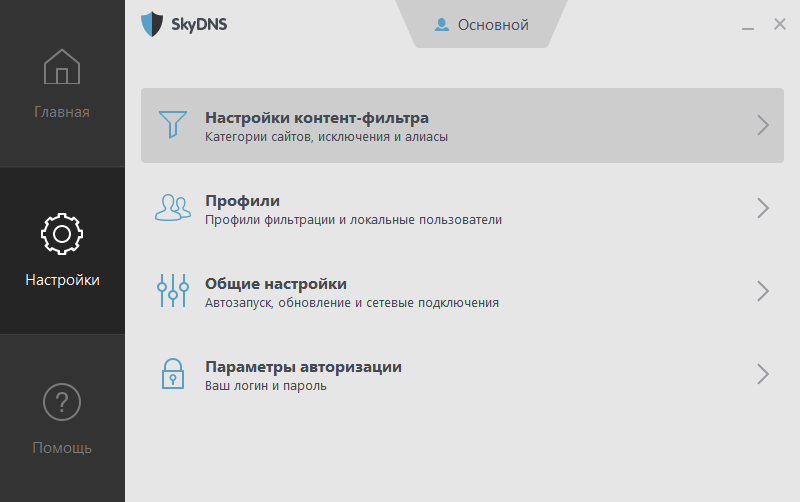Click the gear Настройки icon
The height and width of the screenshot is (502, 800).
(62, 234)
